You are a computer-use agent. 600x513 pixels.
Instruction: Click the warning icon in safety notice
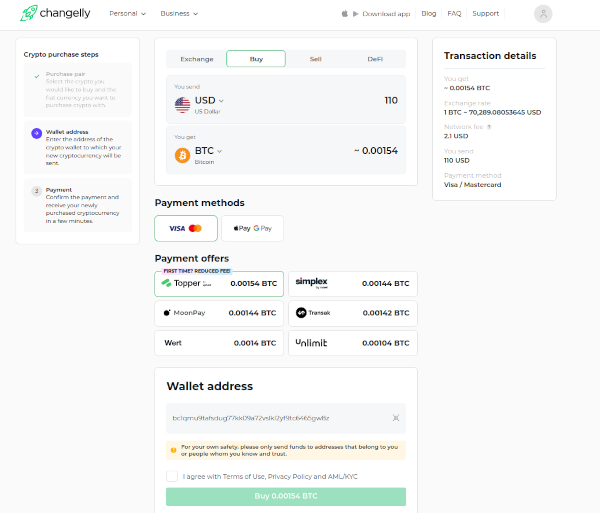point(173,450)
